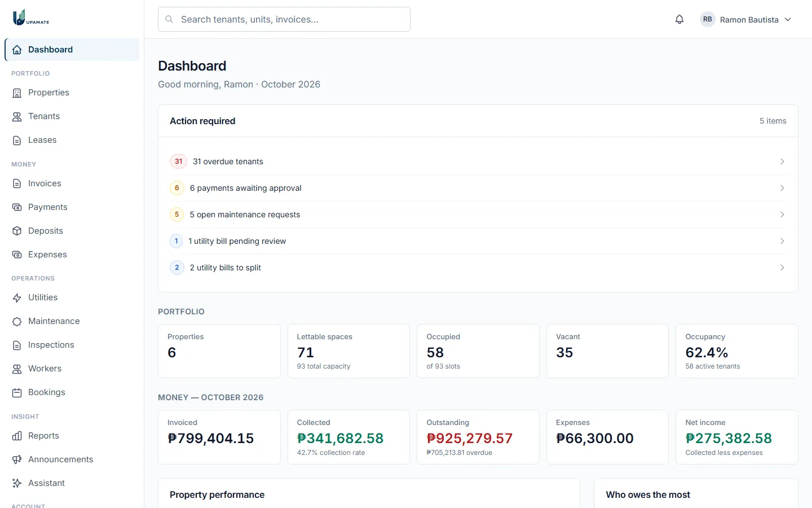
Task: Click the Expenses icon in sidebar
Action: tap(17, 255)
